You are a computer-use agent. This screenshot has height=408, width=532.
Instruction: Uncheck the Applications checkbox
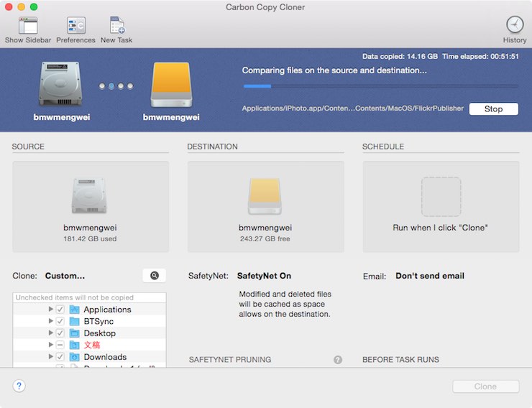[60, 310]
